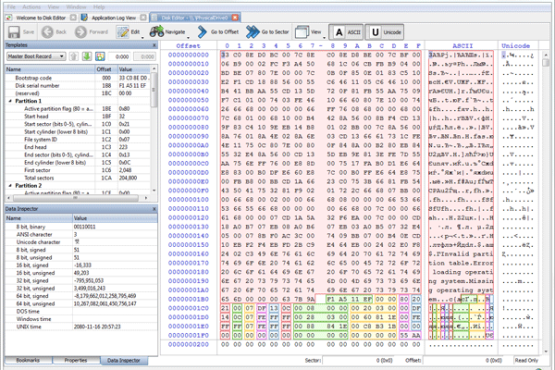The image size is (555, 370).
Task: Close the Application Log View tab
Action: (x=143, y=17)
